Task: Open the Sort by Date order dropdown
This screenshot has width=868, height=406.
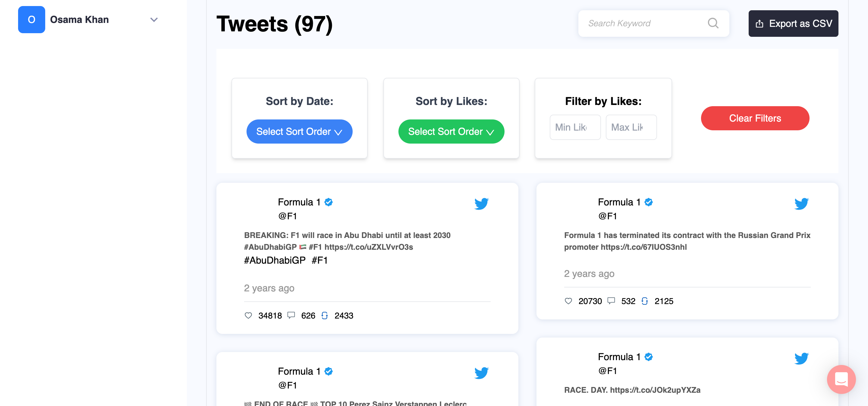Action: (x=299, y=132)
